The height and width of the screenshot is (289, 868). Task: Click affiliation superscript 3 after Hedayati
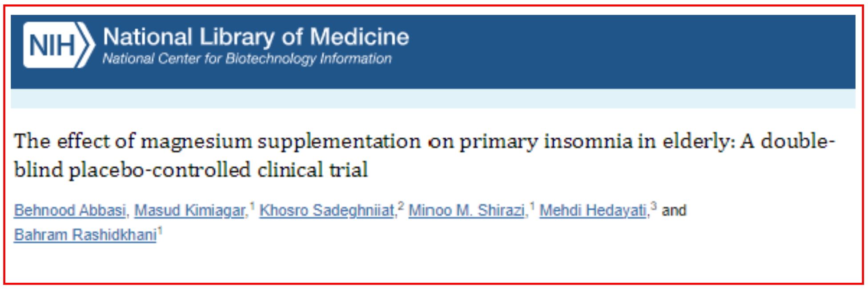(653, 206)
